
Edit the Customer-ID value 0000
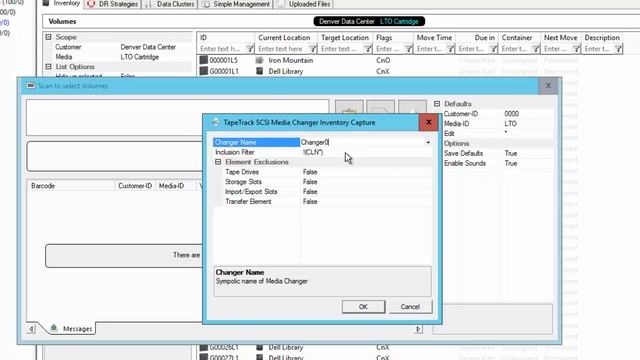pyautogui.click(x=511, y=114)
